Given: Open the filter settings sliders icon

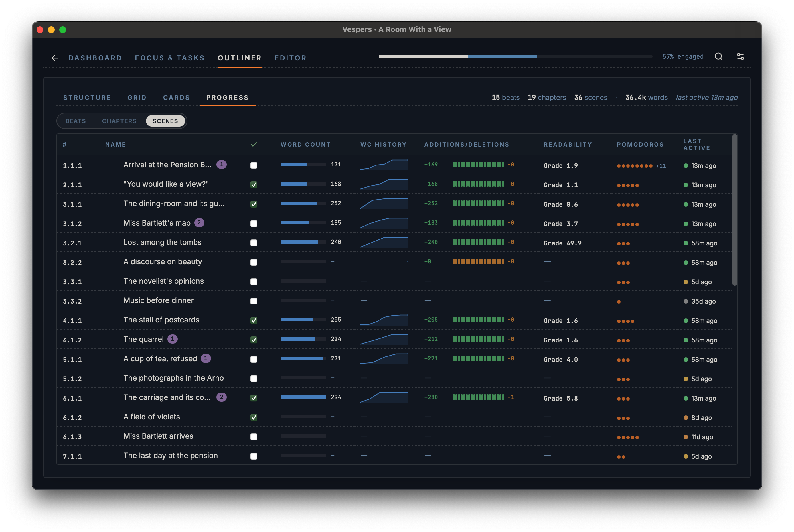Looking at the screenshot, I should (740, 57).
